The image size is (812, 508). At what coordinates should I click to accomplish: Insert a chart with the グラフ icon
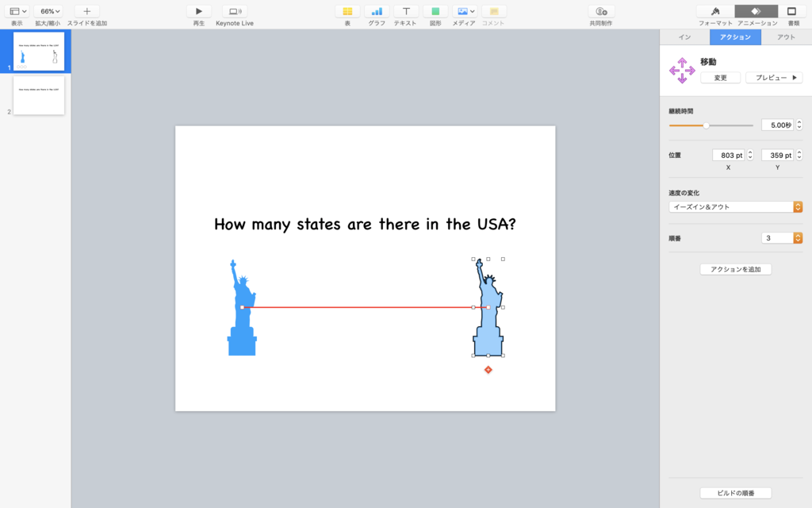pos(377,11)
